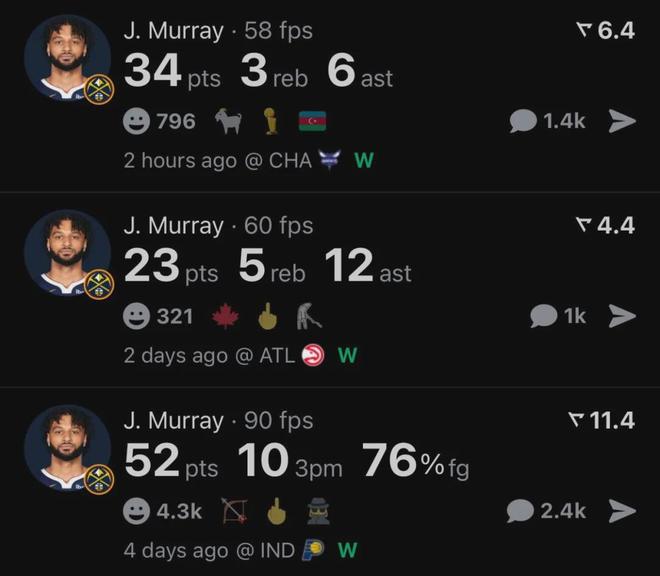Open the 4.3k reactions smiley
Screen dimensions: 660x576
pos(162,512)
